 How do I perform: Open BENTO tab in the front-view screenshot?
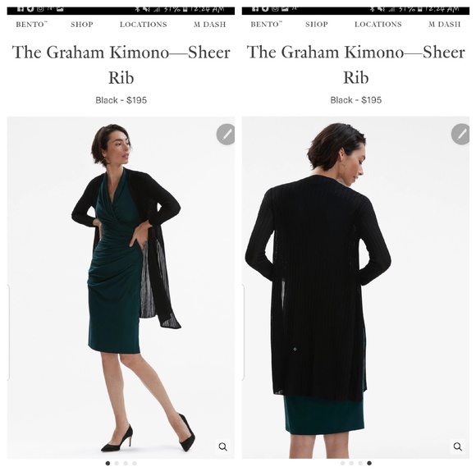pyautogui.click(x=31, y=25)
